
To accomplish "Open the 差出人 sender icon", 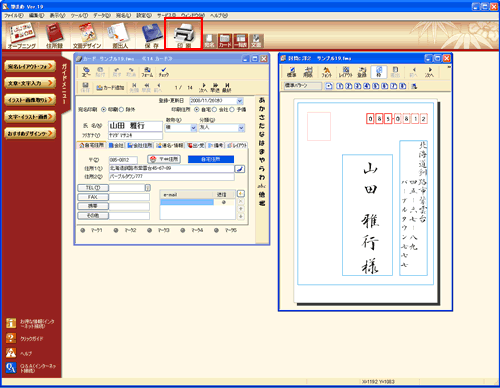I will tap(119, 36).
